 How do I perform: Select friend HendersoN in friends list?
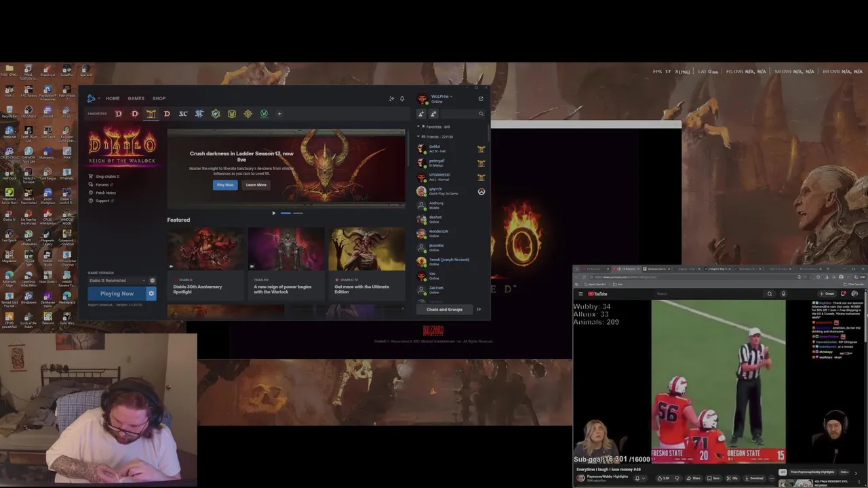(x=452, y=233)
